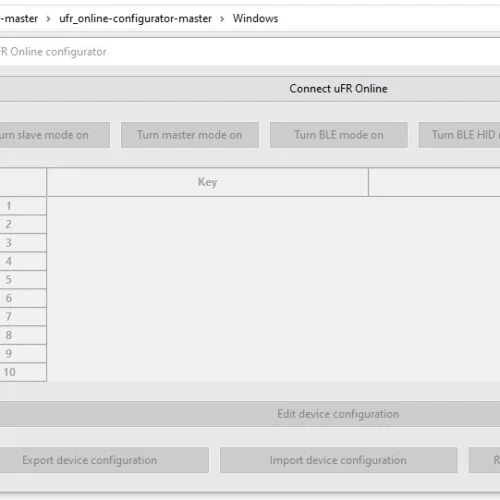This screenshot has height=500, width=500.
Task: Select row header 1
Action: [23, 206]
